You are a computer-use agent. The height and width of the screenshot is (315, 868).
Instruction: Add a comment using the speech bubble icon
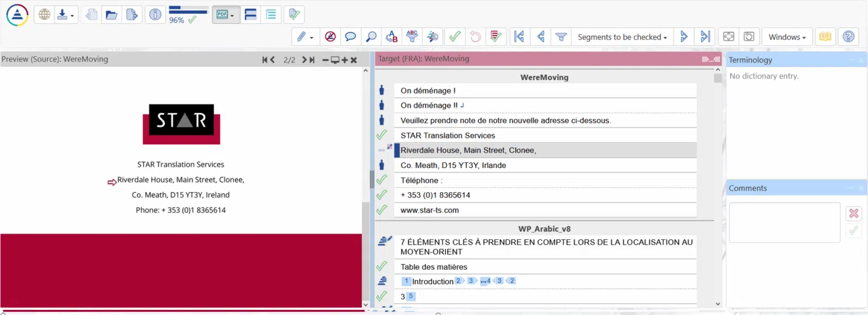[x=350, y=37]
